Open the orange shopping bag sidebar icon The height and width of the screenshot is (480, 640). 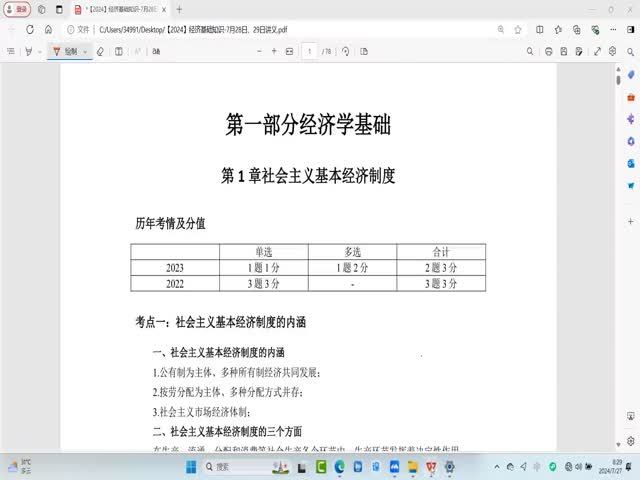[x=631, y=98]
